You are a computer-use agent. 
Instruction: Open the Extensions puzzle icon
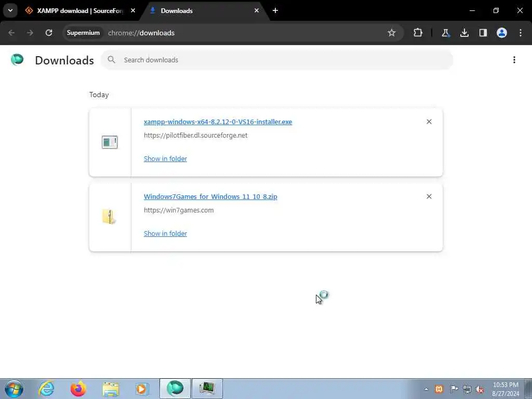[x=418, y=33]
